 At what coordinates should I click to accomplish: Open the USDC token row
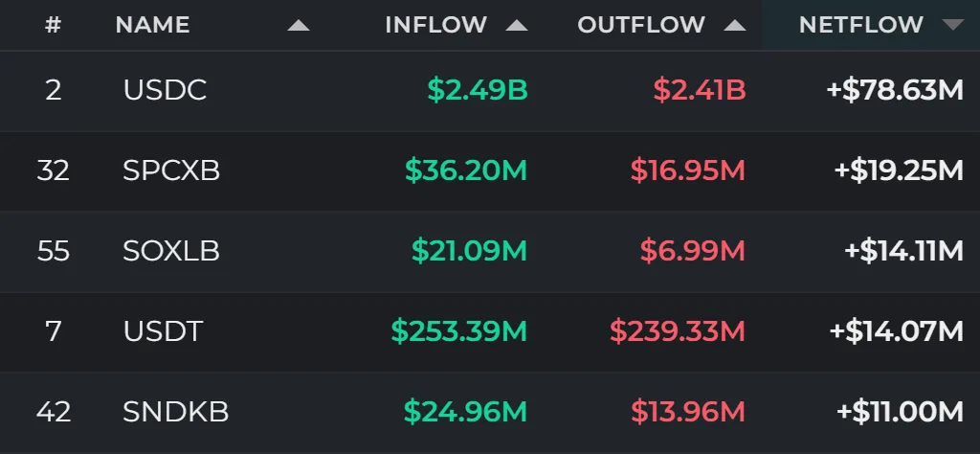point(490,91)
